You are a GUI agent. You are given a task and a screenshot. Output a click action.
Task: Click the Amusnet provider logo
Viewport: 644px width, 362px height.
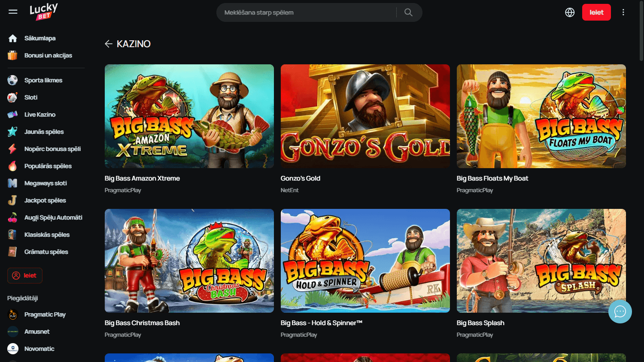13,332
